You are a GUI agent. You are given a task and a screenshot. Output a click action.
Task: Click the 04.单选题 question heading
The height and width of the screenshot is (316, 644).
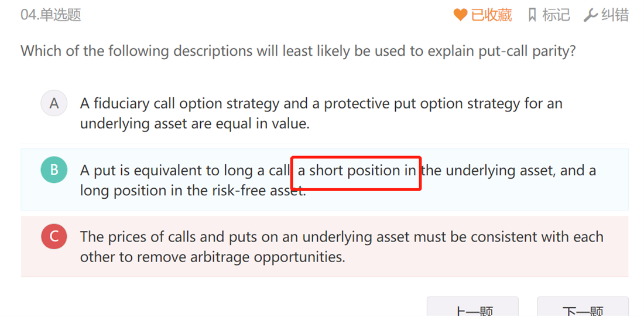[51, 15]
